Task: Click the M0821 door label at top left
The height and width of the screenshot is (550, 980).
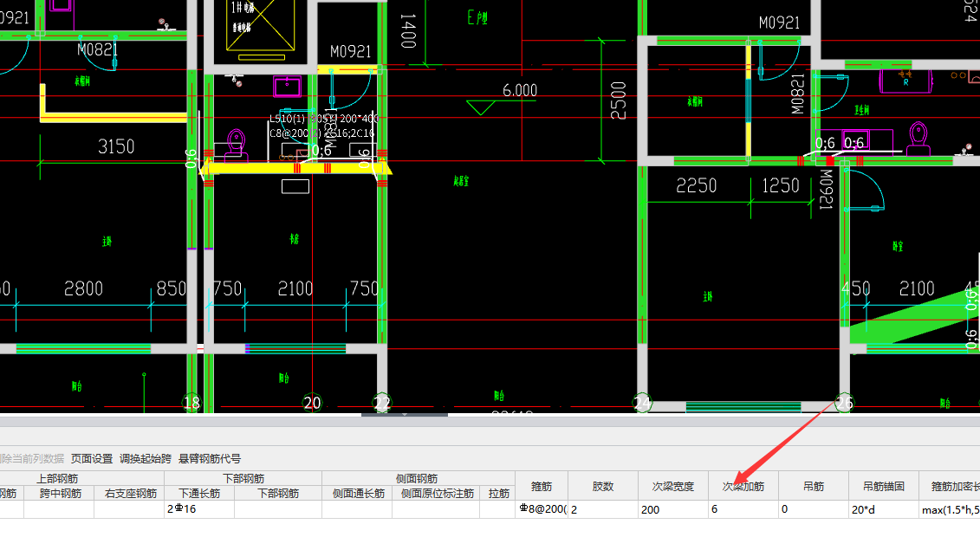Action: pos(98,49)
